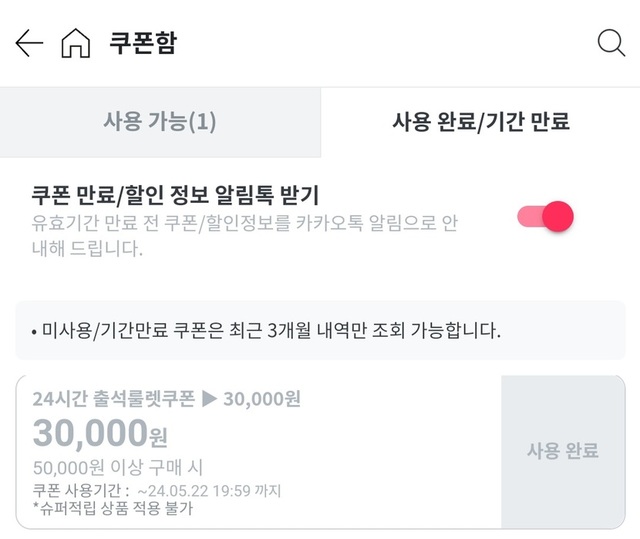Select the 사용 완료/기간 만료 tab
Viewport: 640px width, 539px height.
point(481,122)
